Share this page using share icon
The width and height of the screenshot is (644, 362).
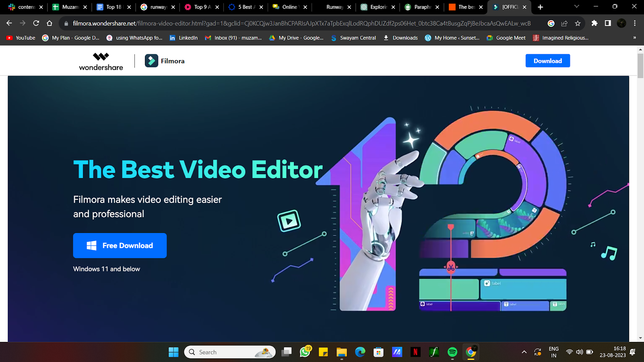[564, 23]
